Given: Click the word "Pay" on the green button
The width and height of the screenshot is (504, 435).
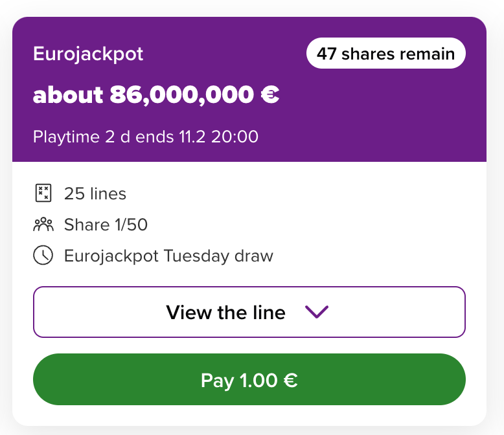Looking at the screenshot, I should coord(216,380).
